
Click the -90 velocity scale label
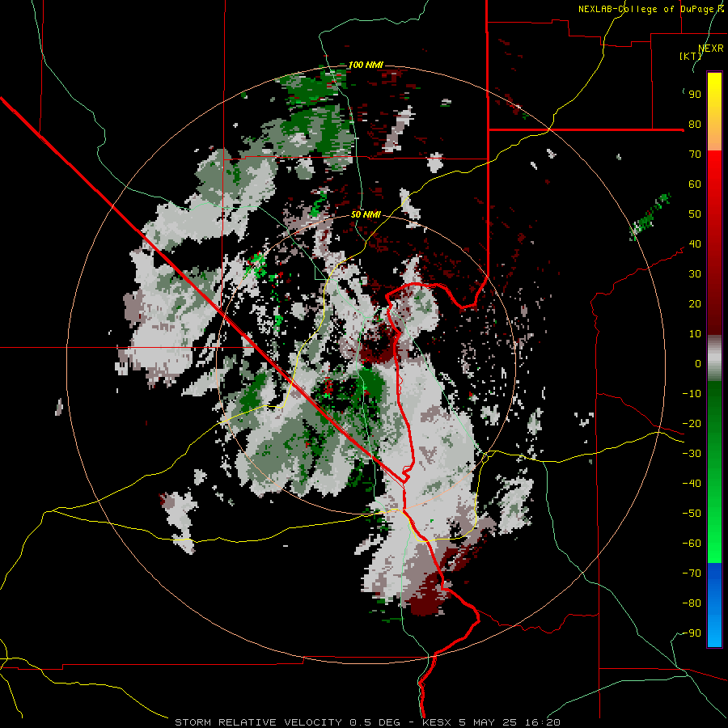692,633
